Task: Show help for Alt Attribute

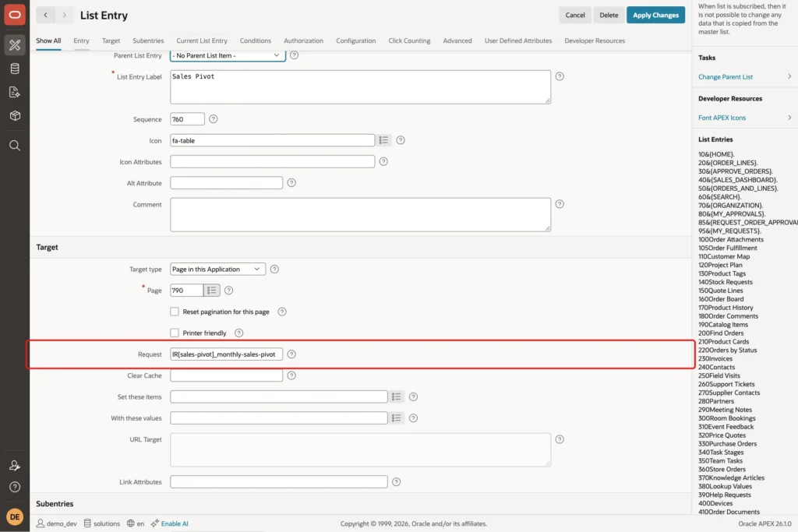Action: pyautogui.click(x=291, y=182)
